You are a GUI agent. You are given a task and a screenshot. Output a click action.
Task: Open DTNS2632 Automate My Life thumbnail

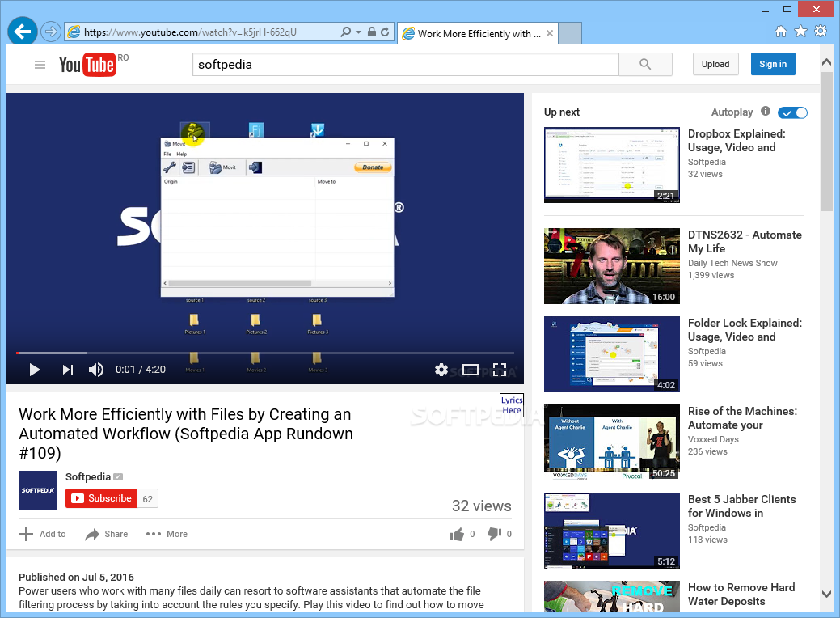612,266
